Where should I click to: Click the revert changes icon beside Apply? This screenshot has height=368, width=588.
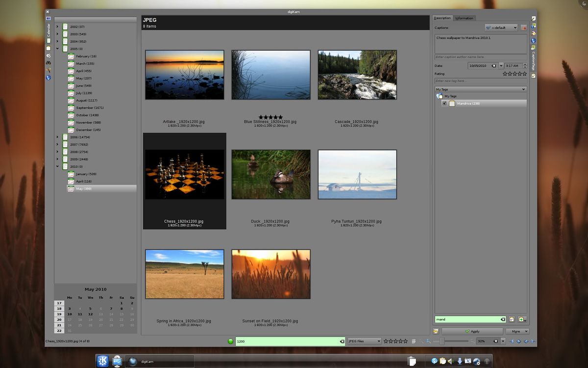pyautogui.click(x=436, y=331)
